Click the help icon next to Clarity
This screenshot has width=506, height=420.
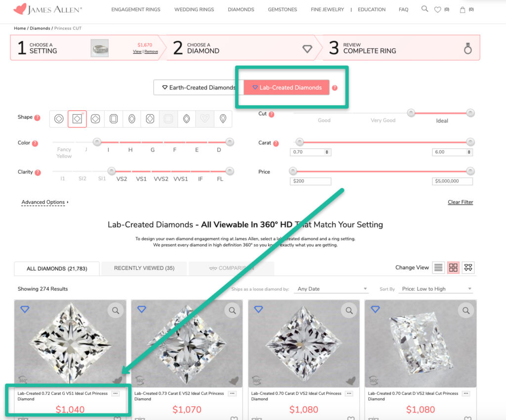tap(38, 172)
